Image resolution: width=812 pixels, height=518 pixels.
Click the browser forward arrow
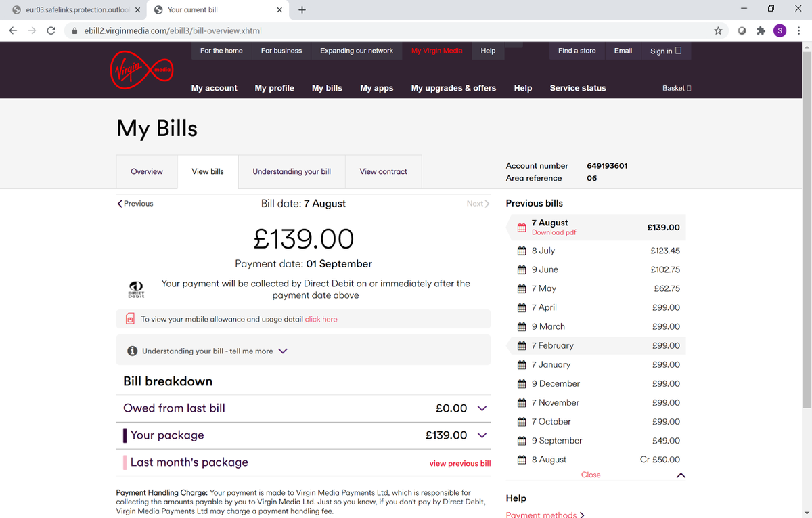(32, 30)
